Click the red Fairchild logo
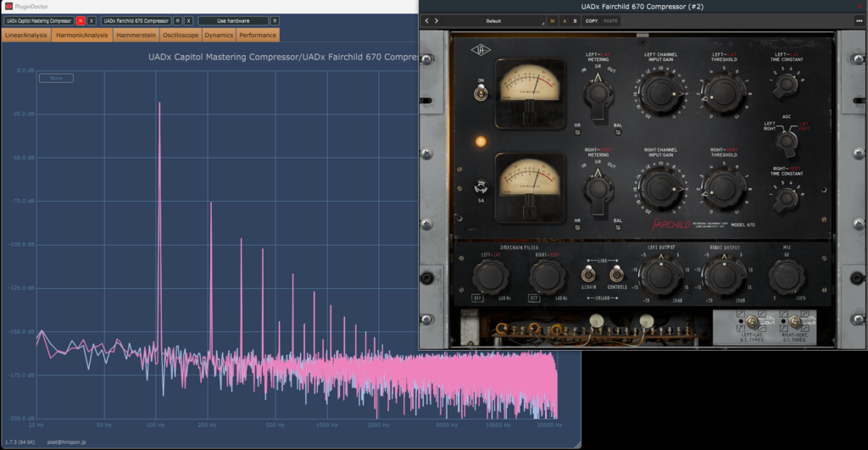868x450 pixels. point(671,225)
